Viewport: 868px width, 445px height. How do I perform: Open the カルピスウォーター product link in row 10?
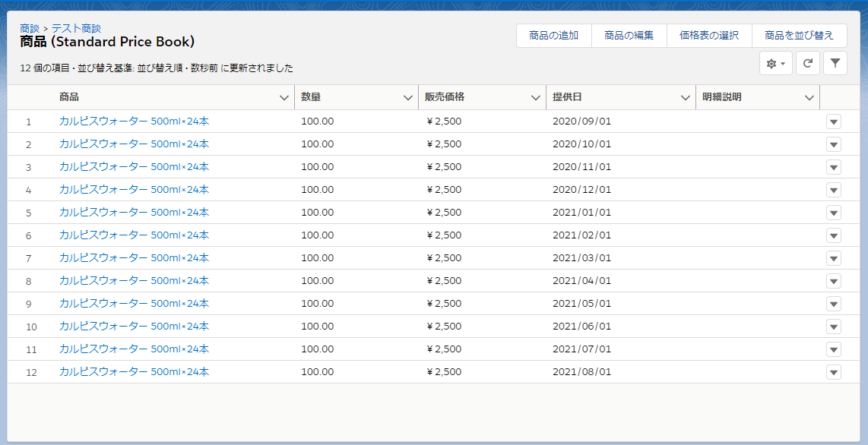coord(134,326)
